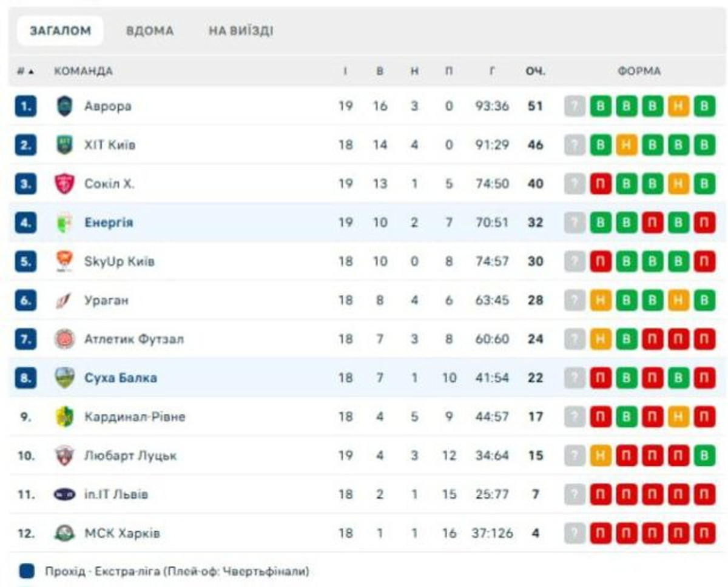Sort standings by Оч. points column

click(536, 72)
